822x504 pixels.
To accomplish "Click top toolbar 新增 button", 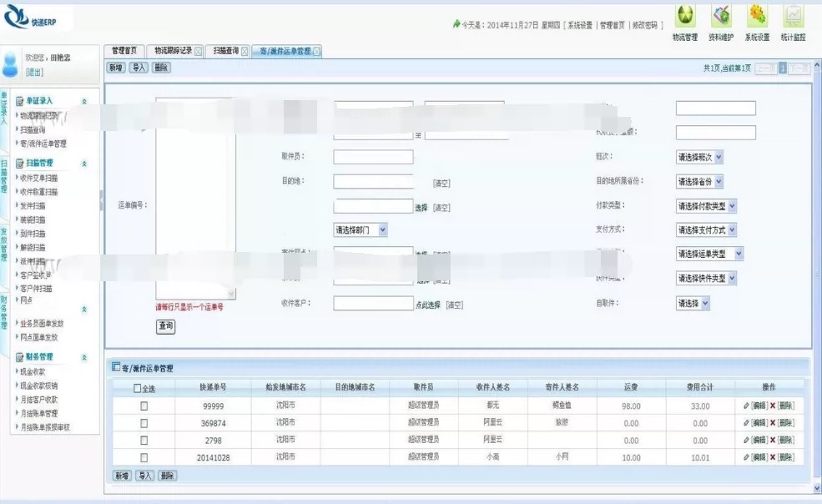I will 116,68.
